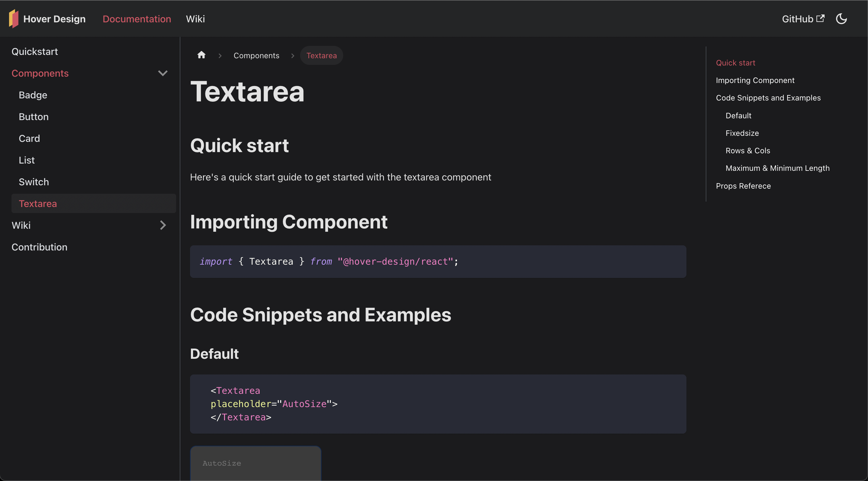Click Components in the breadcrumb
Image resolution: width=868 pixels, height=481 pixels.
(x=256, y=56)
